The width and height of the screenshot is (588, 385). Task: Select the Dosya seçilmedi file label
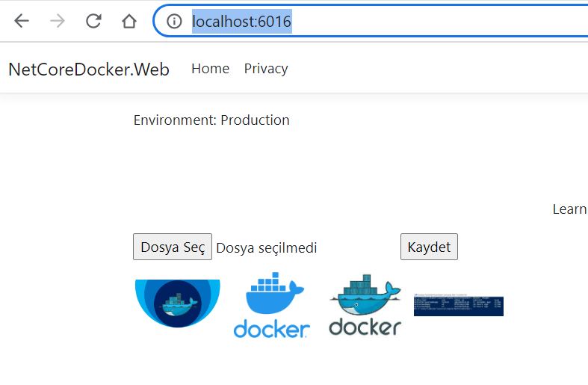(x=267, y=248)
